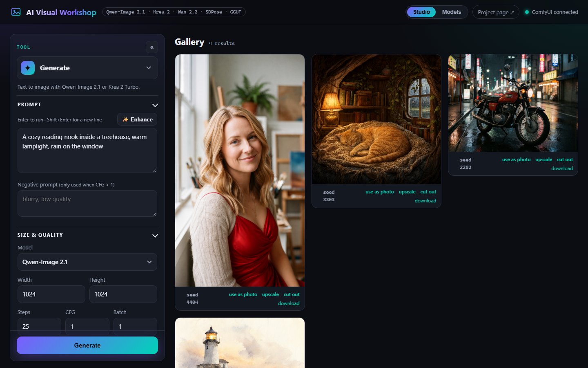Image resolution: width=588 pixels, height=368 pixels.
Task: Click the Enhance prompt button
Action: pyautogui.click(x=137, y=119)
